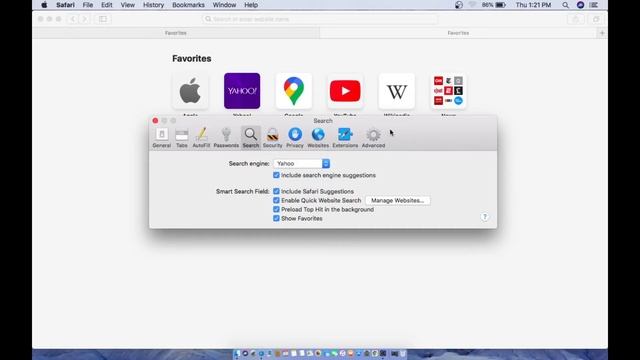Close the Search preferences window

point(155,120)
